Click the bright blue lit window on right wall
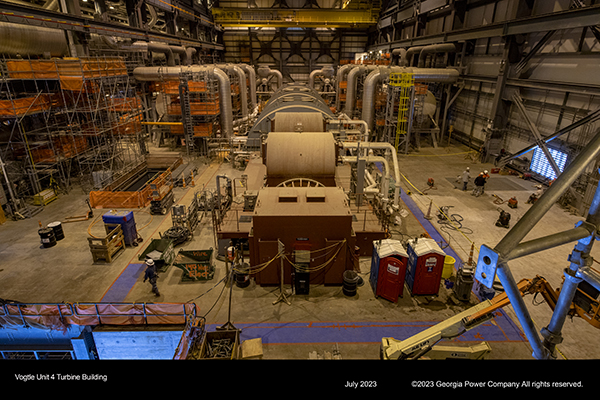600x400 pixels. (x=548, y=161)
